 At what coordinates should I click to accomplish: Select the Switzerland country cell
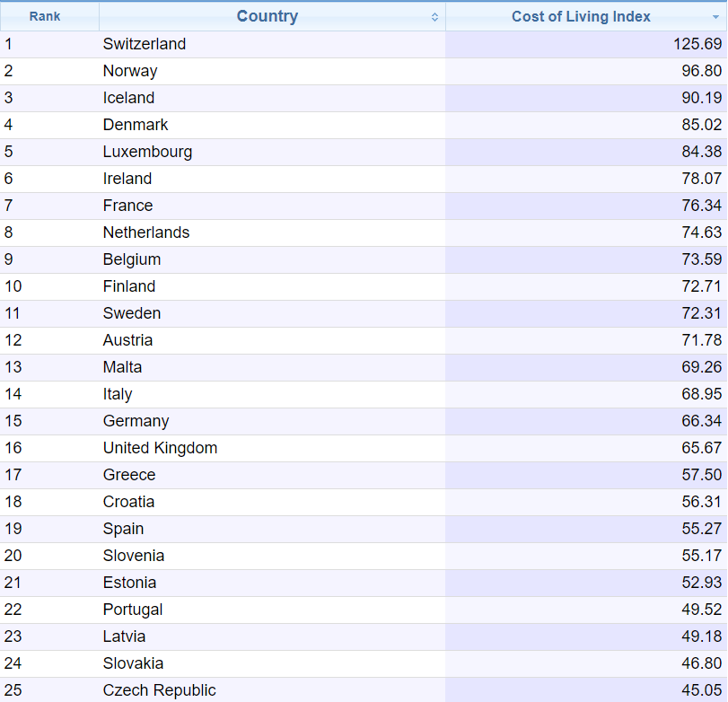tap(145, 44)
